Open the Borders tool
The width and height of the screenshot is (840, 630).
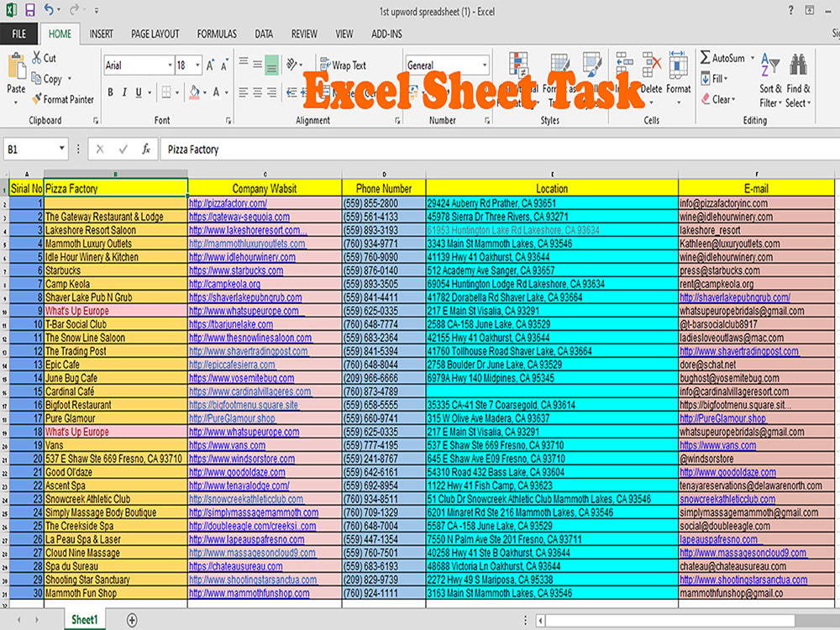coord(166,92)
